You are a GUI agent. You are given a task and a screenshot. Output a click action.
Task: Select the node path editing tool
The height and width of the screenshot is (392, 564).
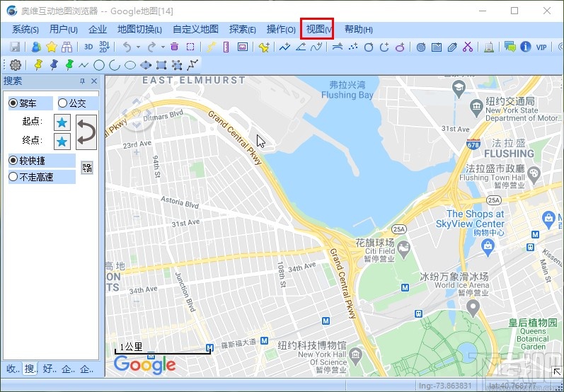point(192,65)
